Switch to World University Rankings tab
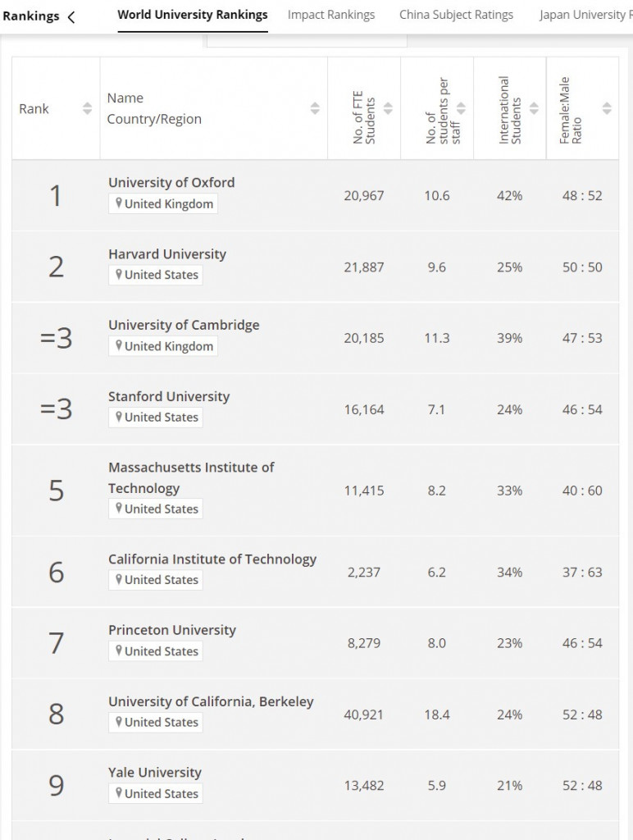Viewport: 633px width, 840px height. [193, 15]
